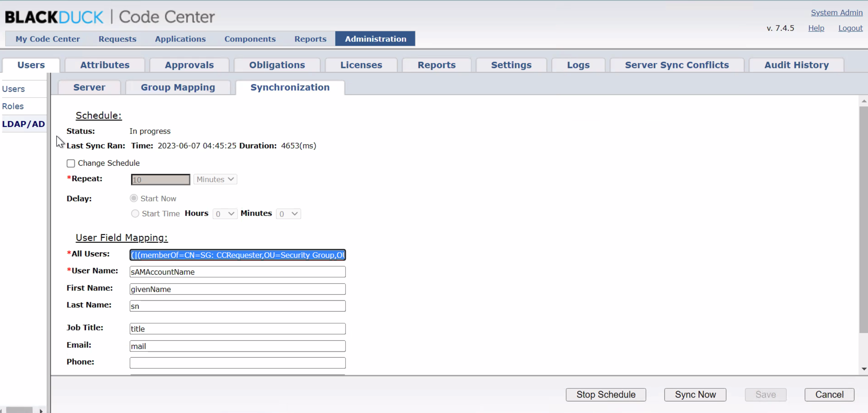Open the Audit History tab
This screenshot has height=413, width=868.
(796, 65)
